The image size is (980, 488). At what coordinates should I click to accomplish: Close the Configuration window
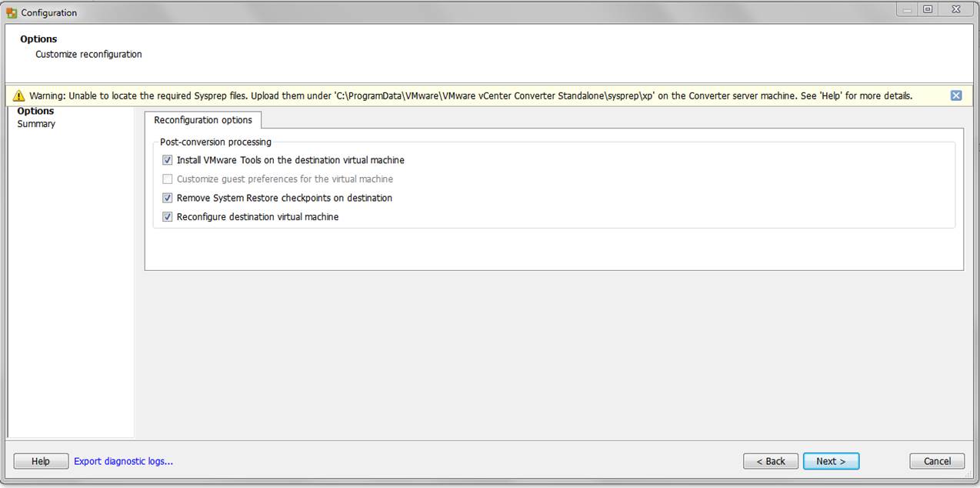955,9
